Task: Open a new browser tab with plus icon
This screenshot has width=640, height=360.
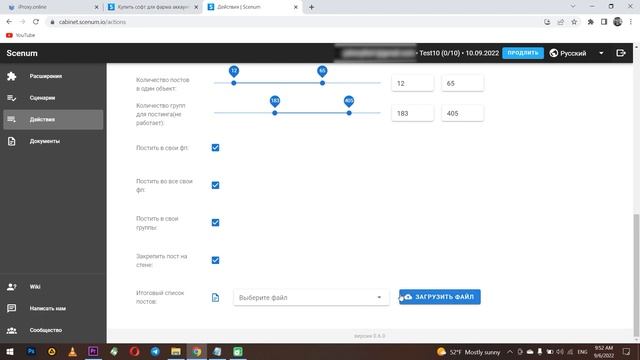Action: (x=311, y=7)
